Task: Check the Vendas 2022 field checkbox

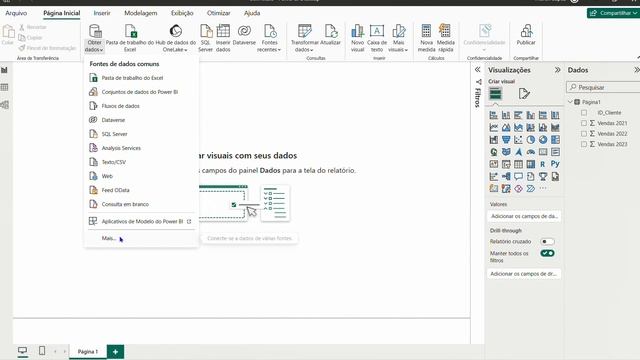Action: (584, 133)
